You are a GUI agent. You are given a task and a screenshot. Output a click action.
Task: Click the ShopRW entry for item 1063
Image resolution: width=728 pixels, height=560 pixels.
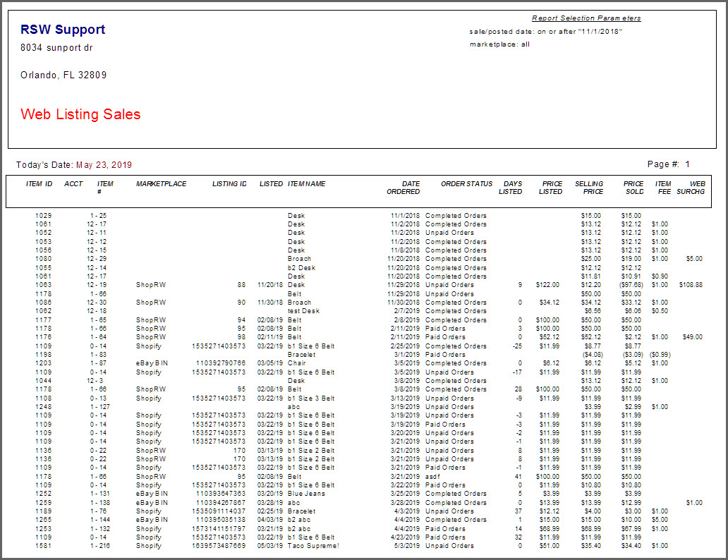click(150, 285)
